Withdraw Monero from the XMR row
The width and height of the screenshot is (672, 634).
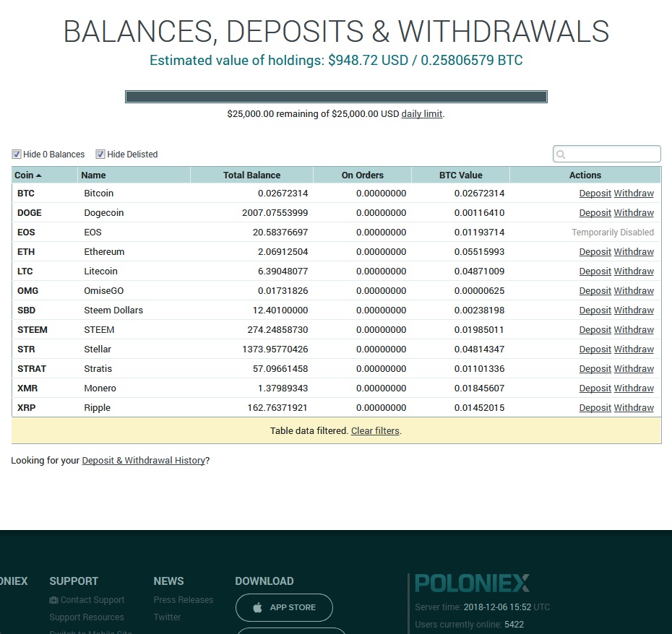tap(634, 388)
